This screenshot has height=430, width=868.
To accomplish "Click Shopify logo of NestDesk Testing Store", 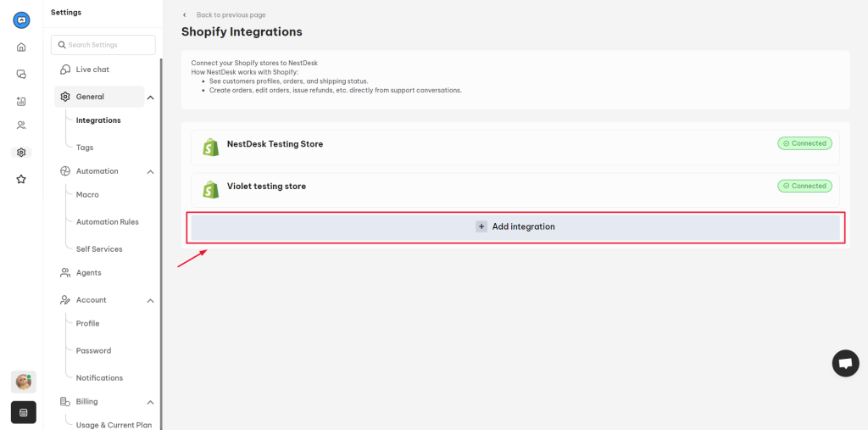I will coord(210,147).
